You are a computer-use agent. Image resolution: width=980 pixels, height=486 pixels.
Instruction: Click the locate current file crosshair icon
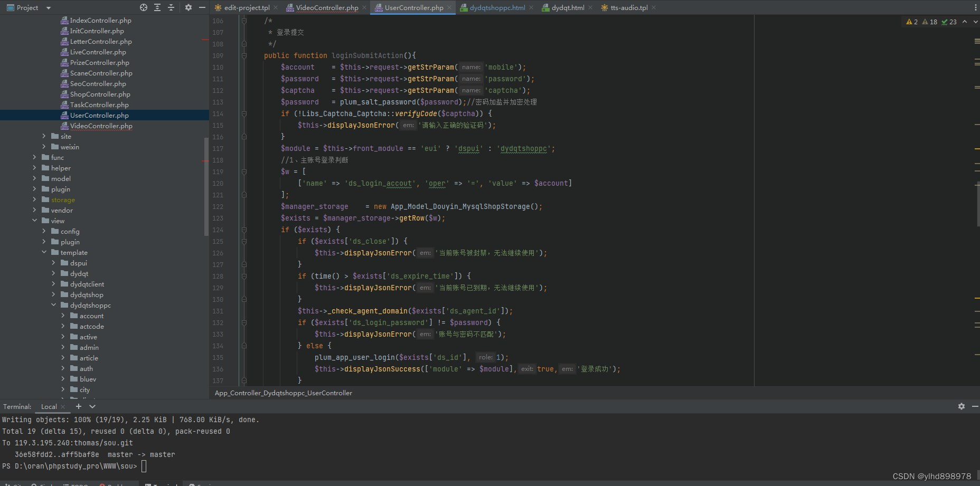click(x=144, y=7)
